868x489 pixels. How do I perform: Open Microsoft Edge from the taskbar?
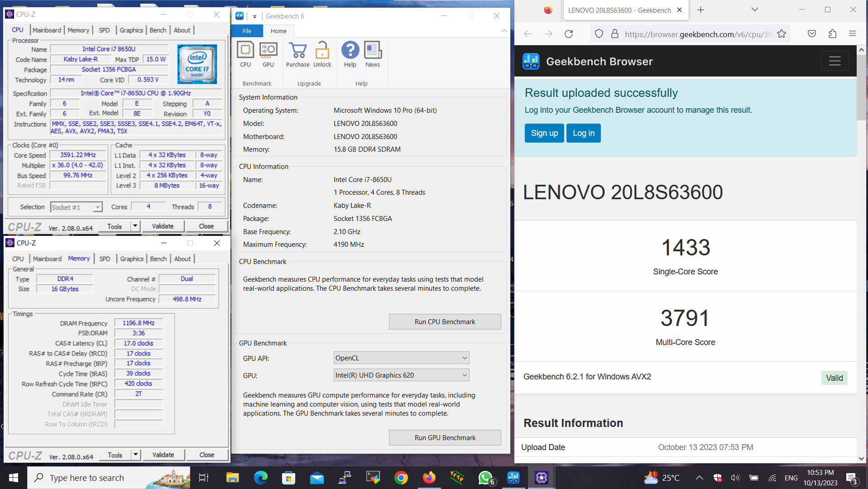click(260, 478)
